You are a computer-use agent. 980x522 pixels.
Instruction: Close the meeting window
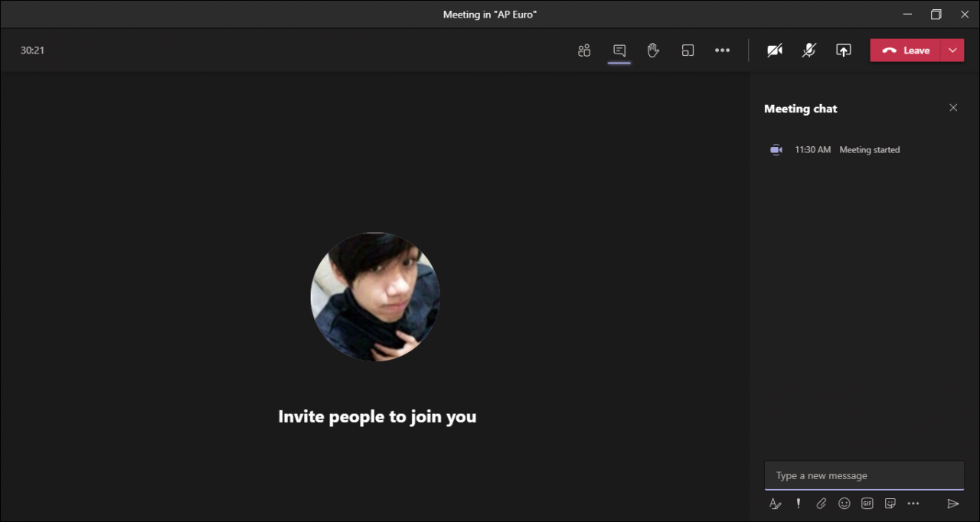pyautogui.click(x=963, y=15)
